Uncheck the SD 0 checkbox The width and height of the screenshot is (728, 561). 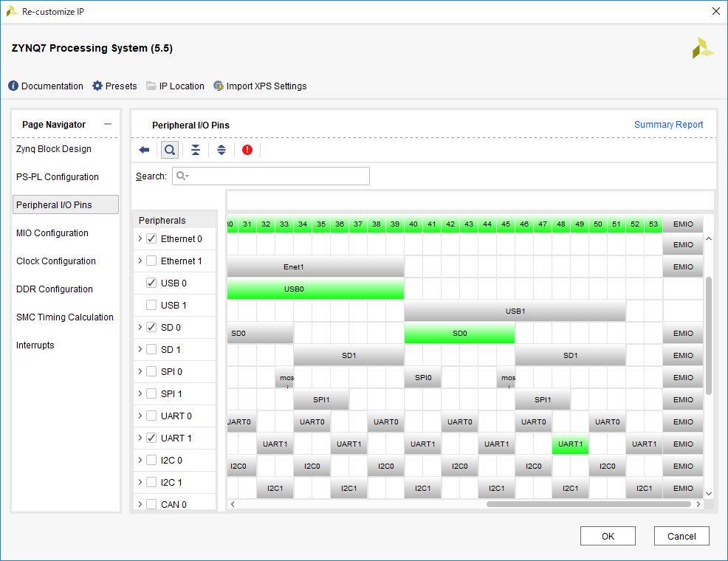click(x=151, y=327)
